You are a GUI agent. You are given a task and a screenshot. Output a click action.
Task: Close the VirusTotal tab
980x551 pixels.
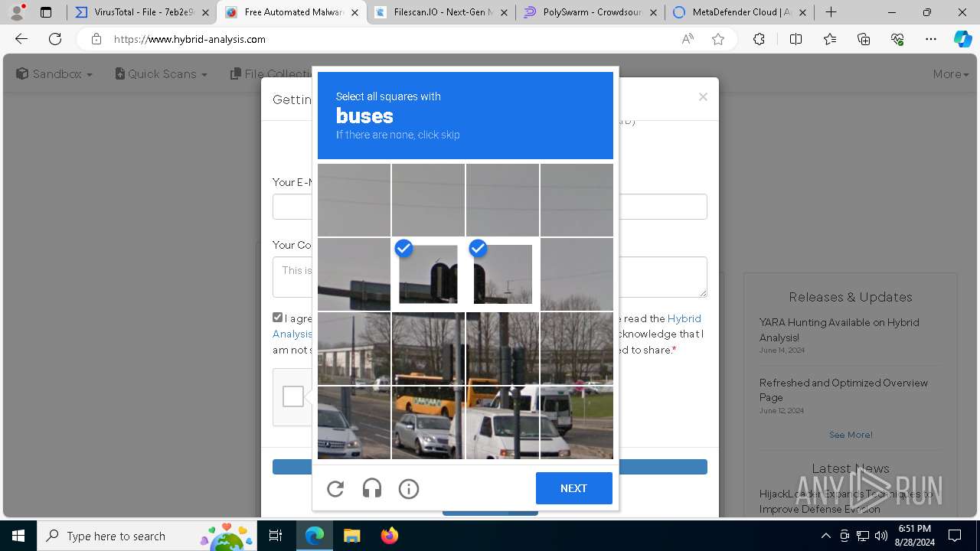[x=205, y=12]
